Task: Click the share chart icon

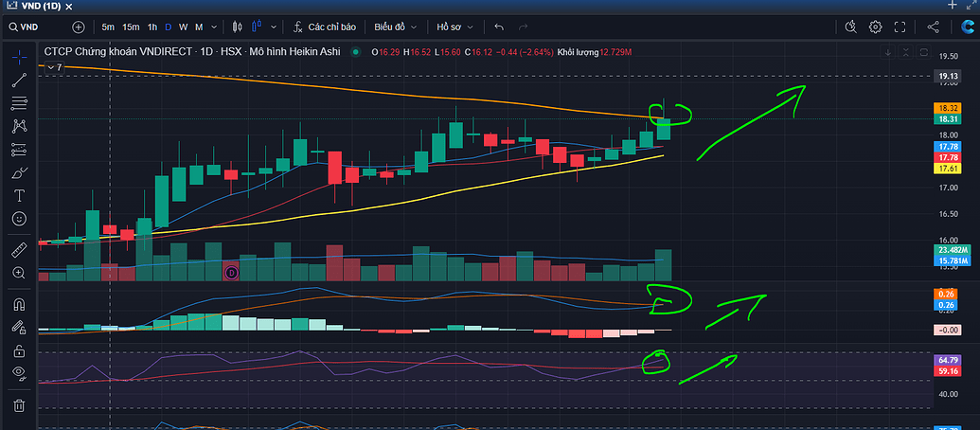Action: point(933,27)
